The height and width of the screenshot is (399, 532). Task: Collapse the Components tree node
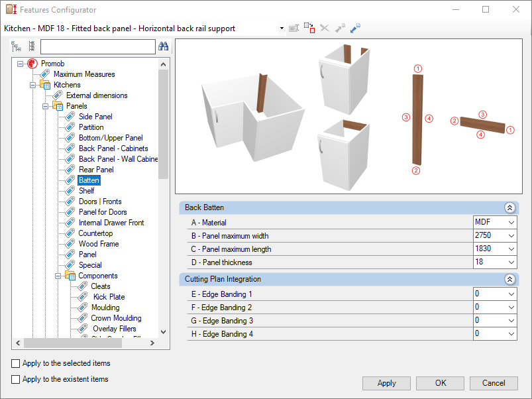58,276
